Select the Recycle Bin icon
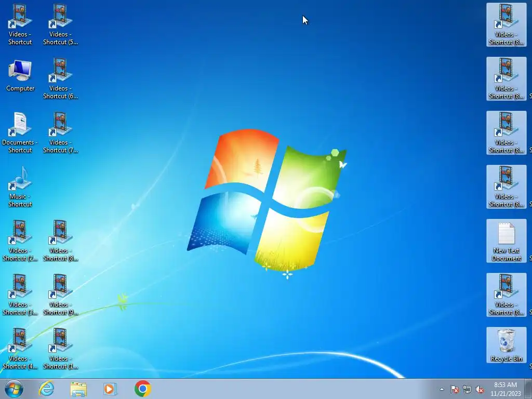 (506, 345)
